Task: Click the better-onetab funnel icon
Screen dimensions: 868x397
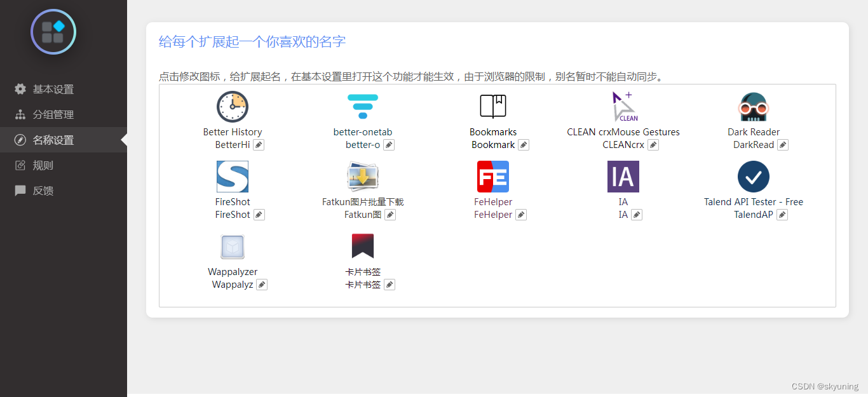Action: pos(363,107)
